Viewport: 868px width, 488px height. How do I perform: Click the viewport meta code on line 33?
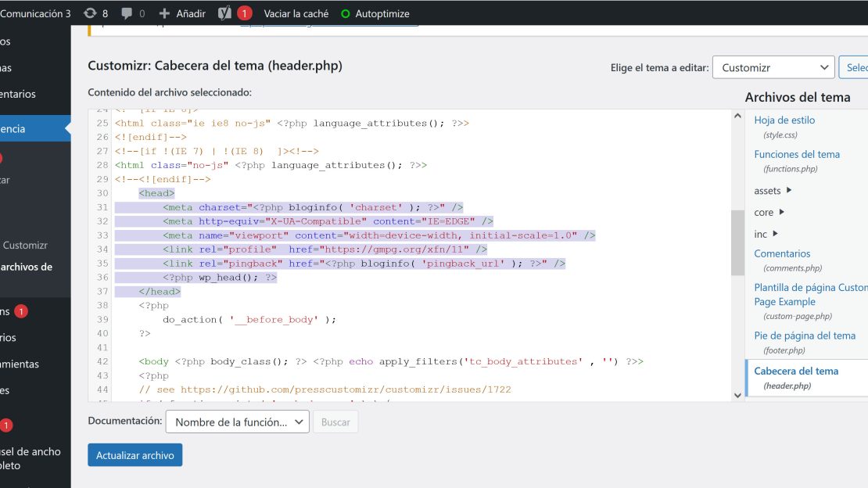pos(378,235)
